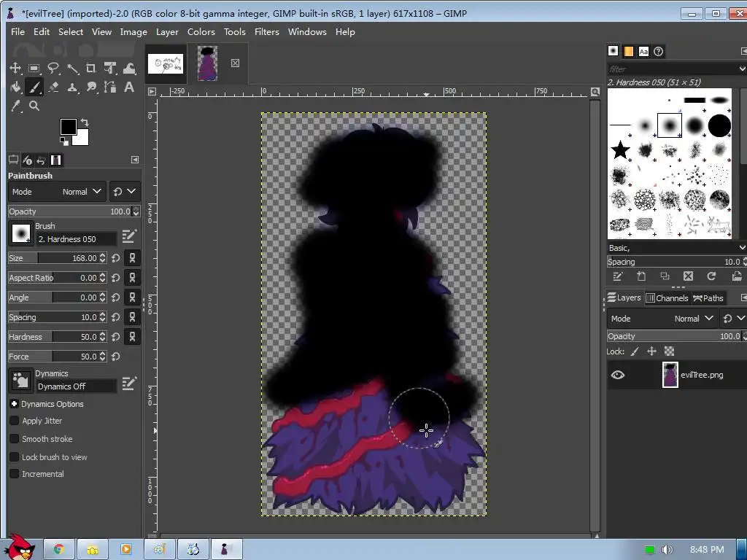Select the Eraser tool

53,87
